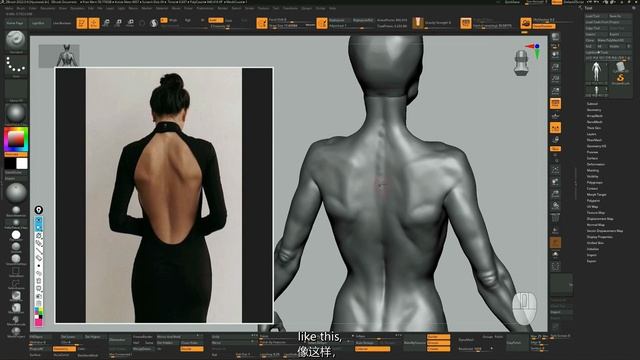640x360 pixels.
Task: Expand the Display Properties subpalette
Action: (x=600, y=237)
